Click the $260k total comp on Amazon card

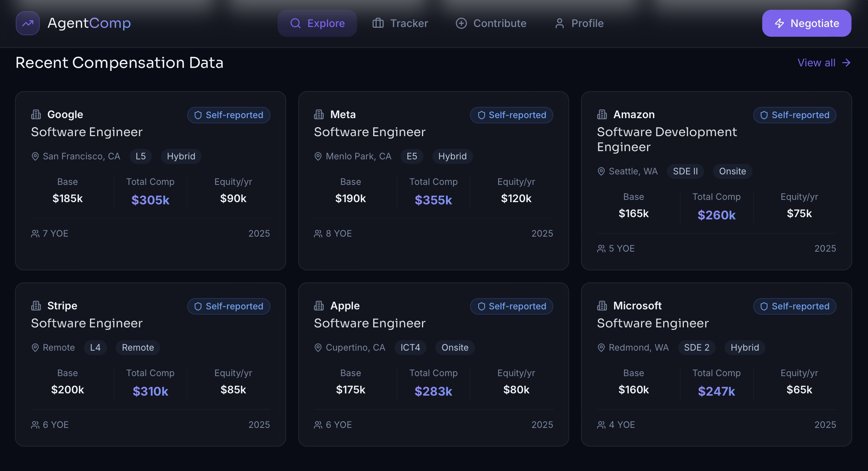(x=716, y=215)
